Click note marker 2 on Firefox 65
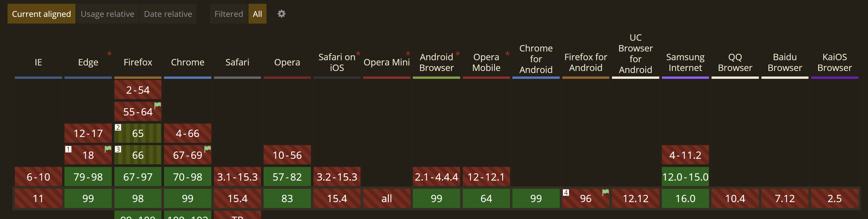The width and height of the screenshot is (868, 219). tap(118, 128)
